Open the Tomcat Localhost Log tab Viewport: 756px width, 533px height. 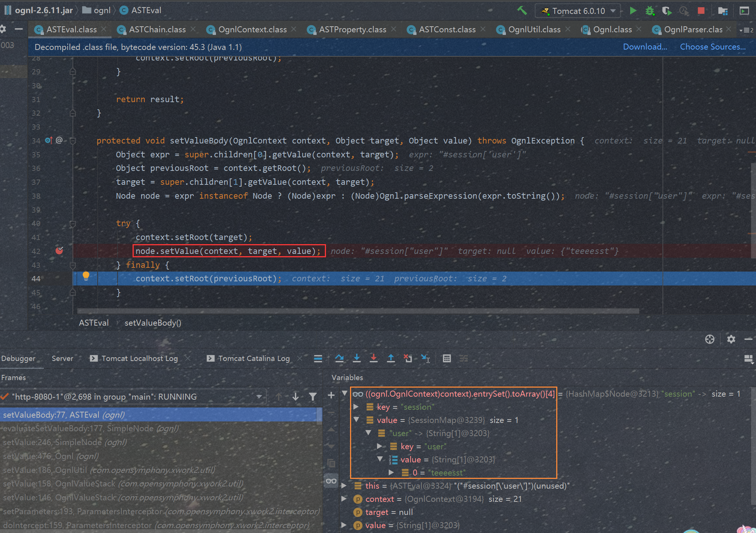coord(139,358)
